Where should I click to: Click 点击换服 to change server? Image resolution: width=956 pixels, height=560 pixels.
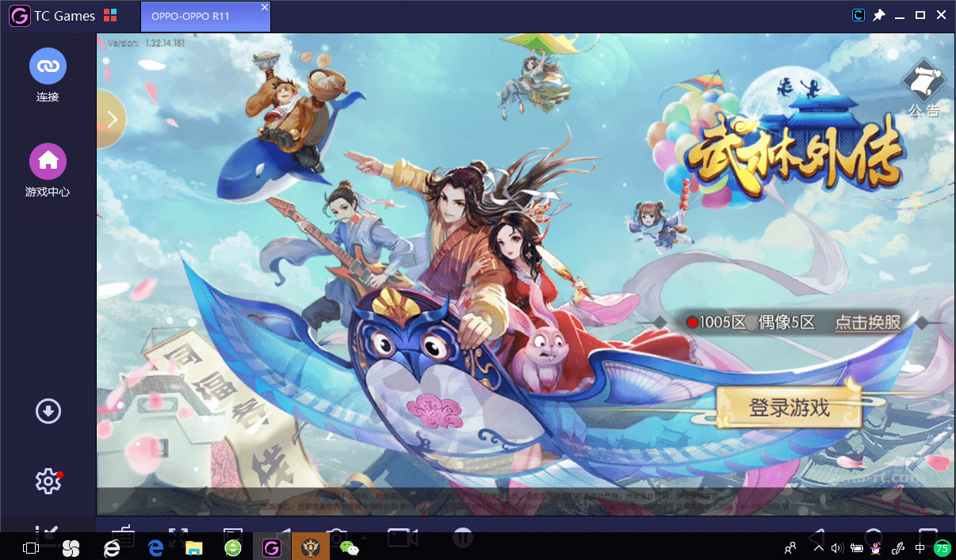868,322
